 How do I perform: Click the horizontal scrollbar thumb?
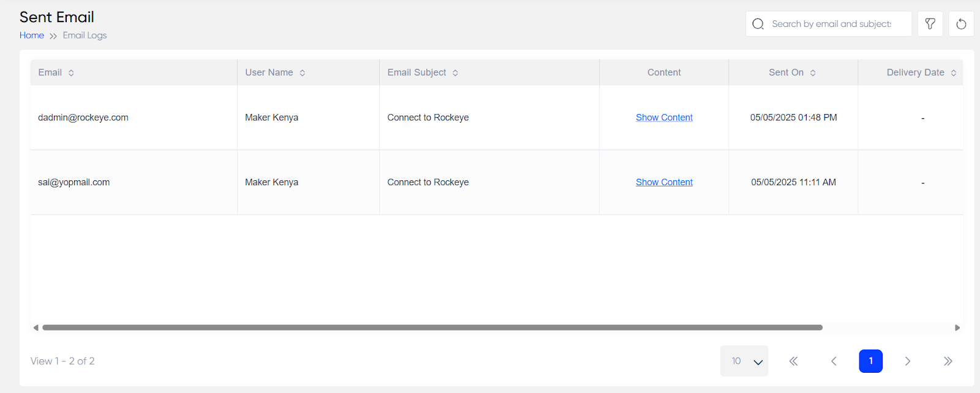432,327
